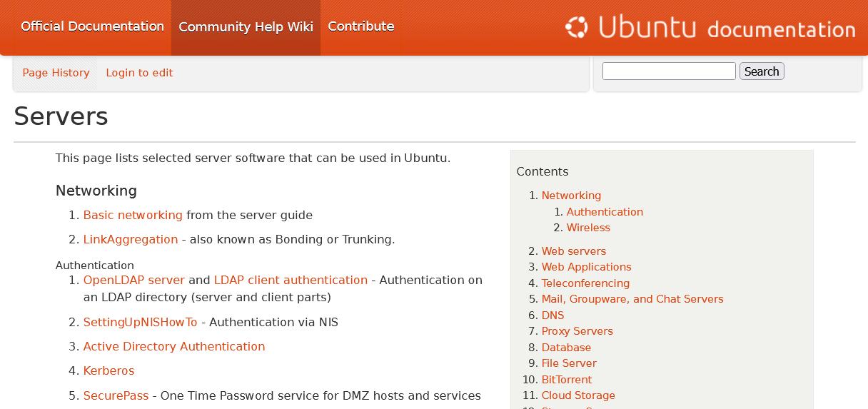The width and height of the screenshot is (868, 409).
Task: Switch to Community Help Wiki tab
Action: pos(246,27)
